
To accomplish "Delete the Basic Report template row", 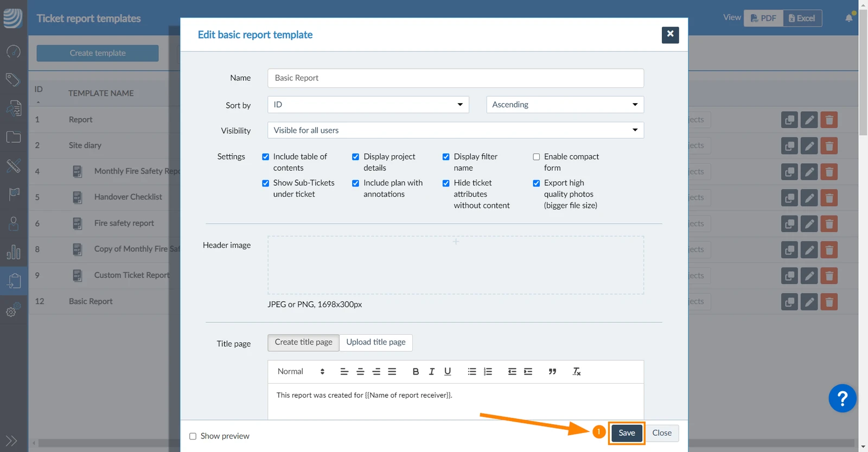I will (829, 302).
